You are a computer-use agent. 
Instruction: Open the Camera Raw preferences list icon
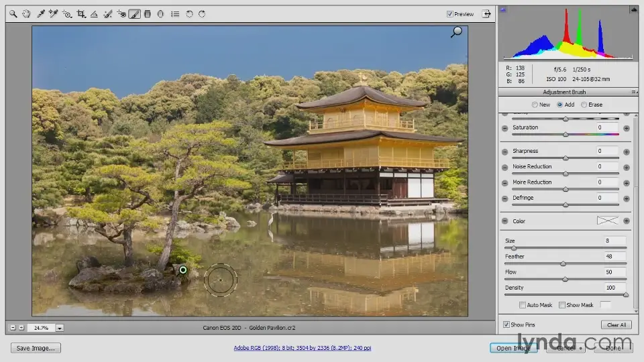(174, 13)
